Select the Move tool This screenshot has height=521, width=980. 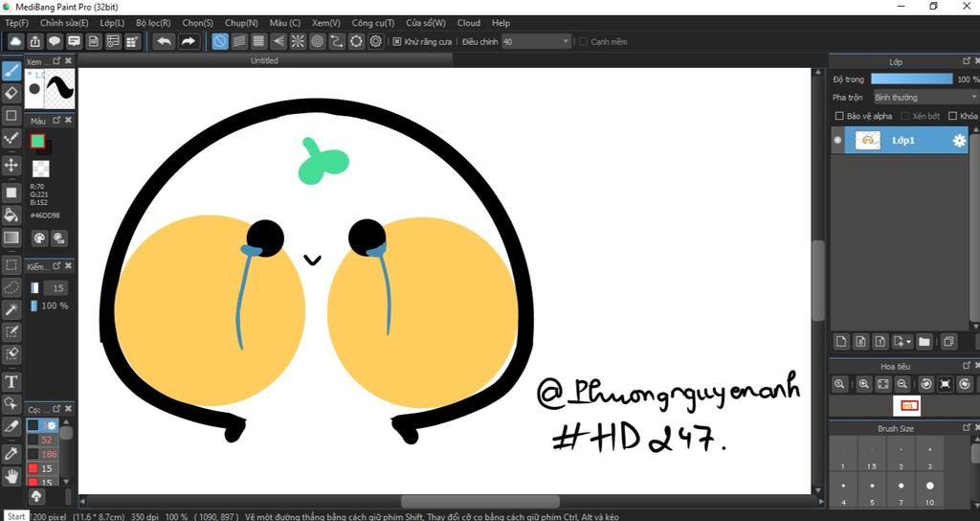coord(11,165)
